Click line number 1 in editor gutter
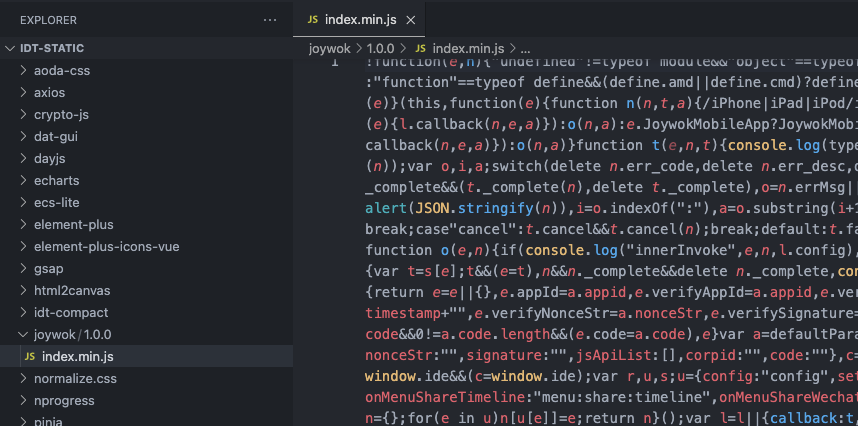Viewport: 858px width, 426px height. point(334,62)
